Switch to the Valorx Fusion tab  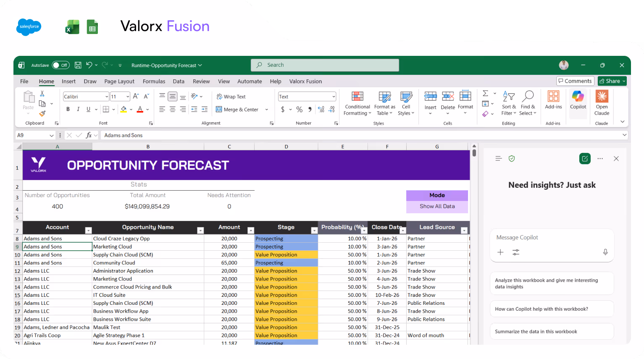(x=305, y=81)
